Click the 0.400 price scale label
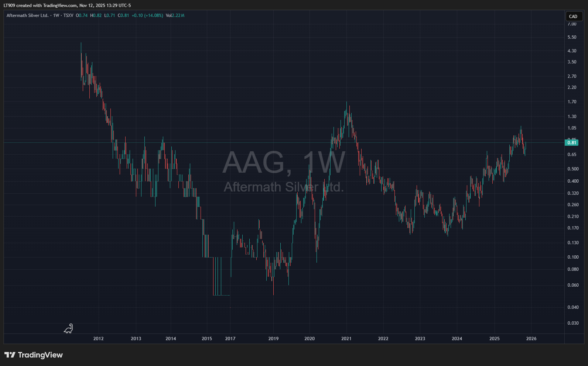588x366 pixels. point(573,181)
